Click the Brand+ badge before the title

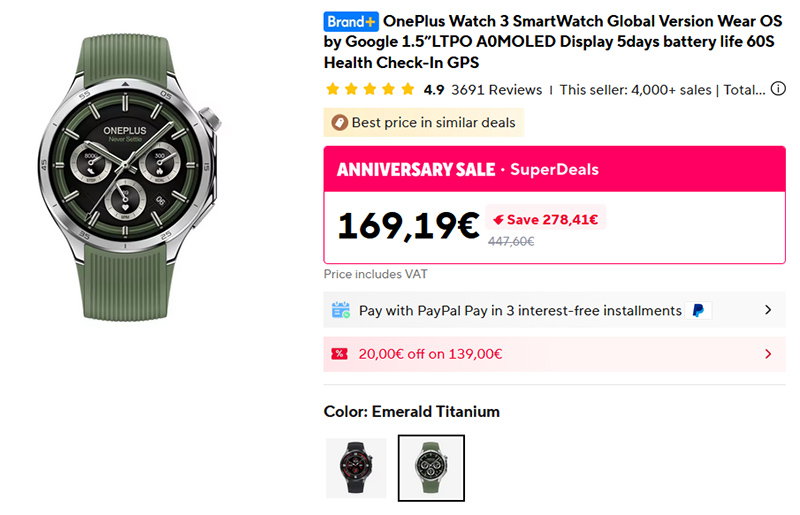351,20
